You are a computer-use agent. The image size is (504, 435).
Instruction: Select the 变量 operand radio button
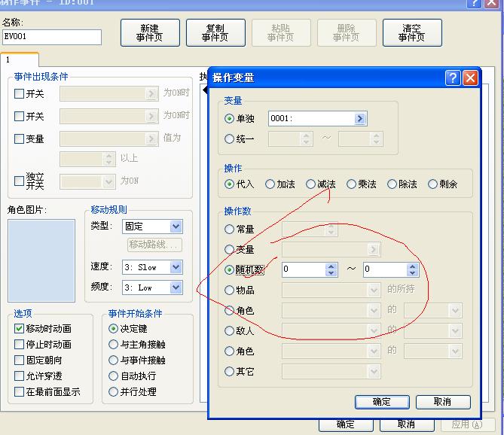pos(229,249)
